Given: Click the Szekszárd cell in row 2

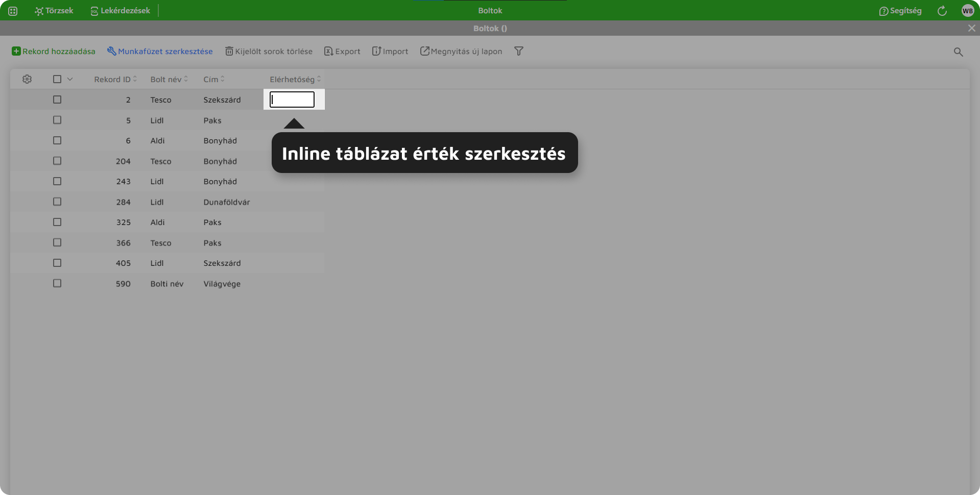Looking at the screenshot, I should 222,100.
